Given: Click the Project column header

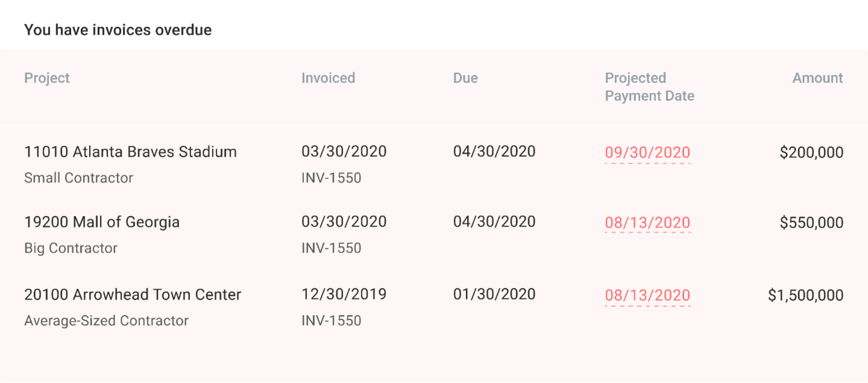Looking at the screenshot, I should [47, 78].
